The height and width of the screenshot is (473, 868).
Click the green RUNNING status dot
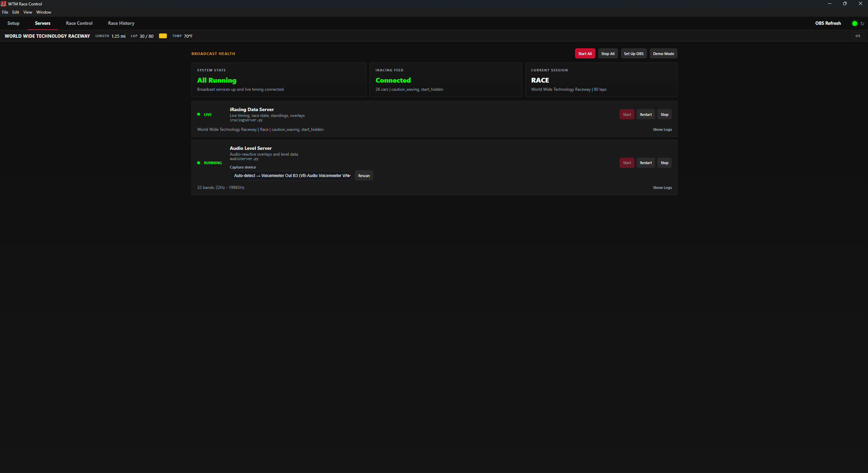click(199, 163)
